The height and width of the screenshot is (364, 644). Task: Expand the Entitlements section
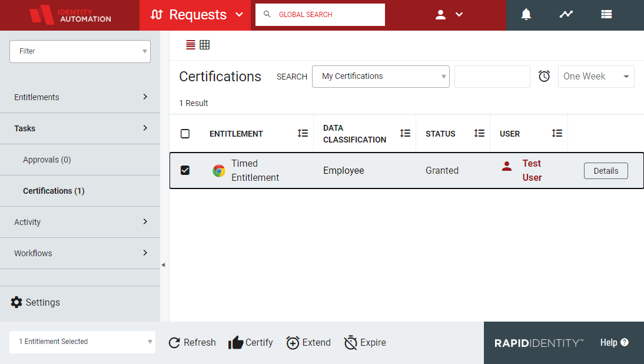coord(80,97)
